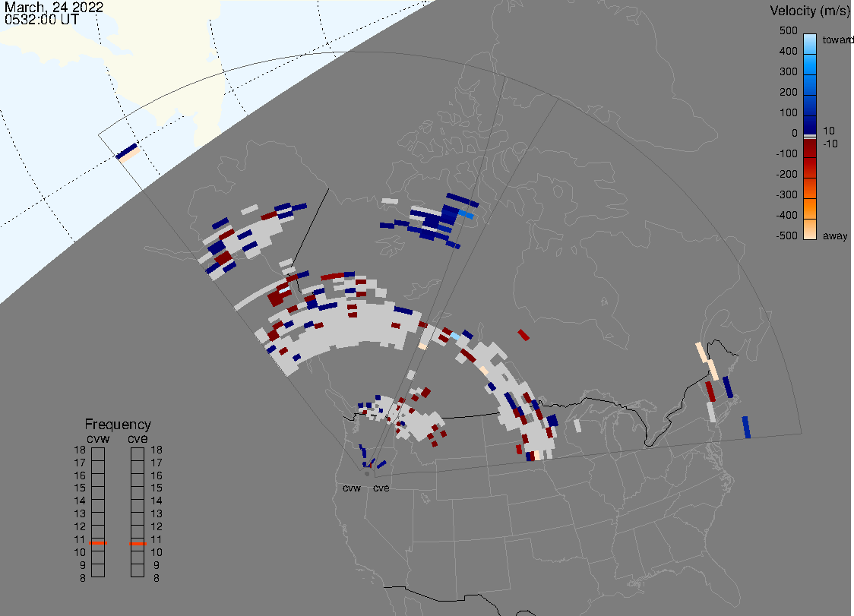Viewport: 854px width, 616px height.
Task: Click the orange marker in cvw frequency column
Action: click(x=98, y=544)
